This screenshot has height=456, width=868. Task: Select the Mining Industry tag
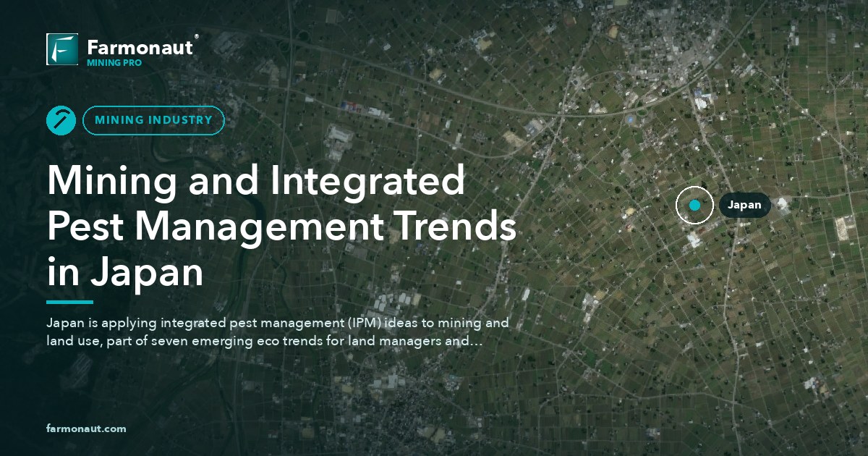click(x=153, y=120)
